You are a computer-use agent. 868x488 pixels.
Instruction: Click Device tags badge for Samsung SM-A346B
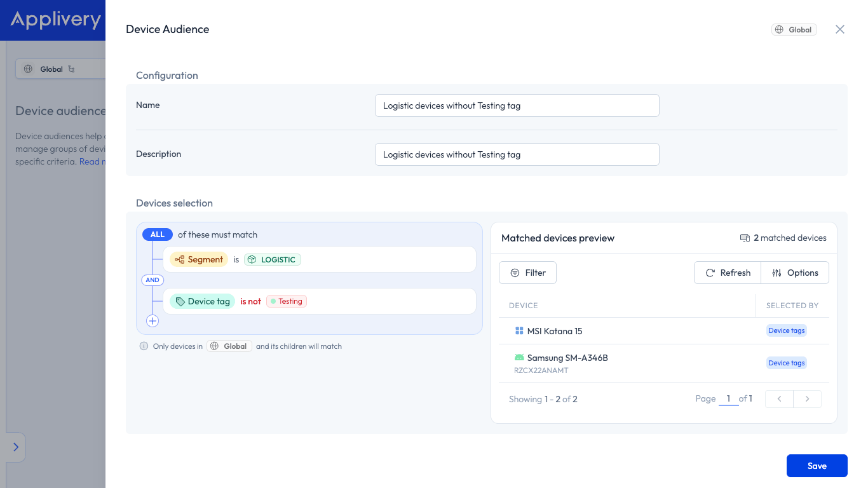787,363
